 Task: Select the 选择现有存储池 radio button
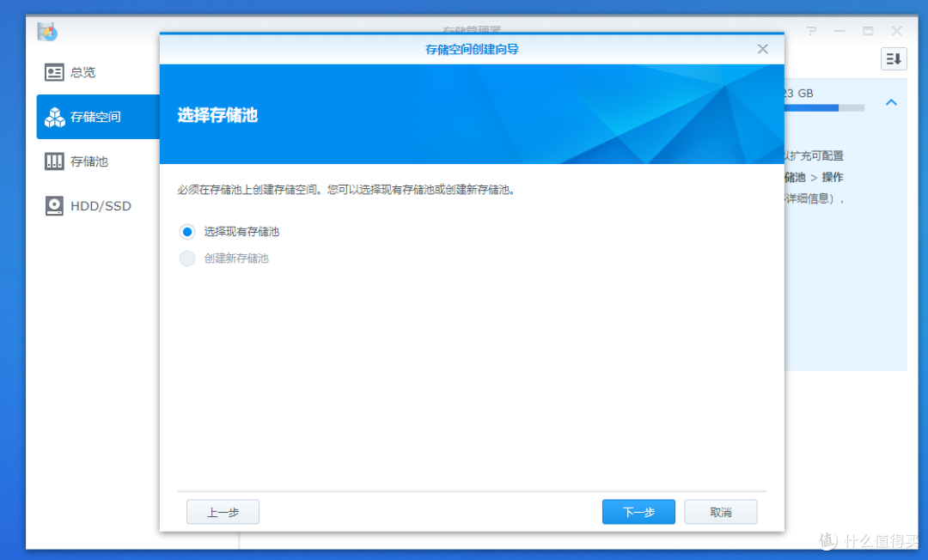(187, 231)
